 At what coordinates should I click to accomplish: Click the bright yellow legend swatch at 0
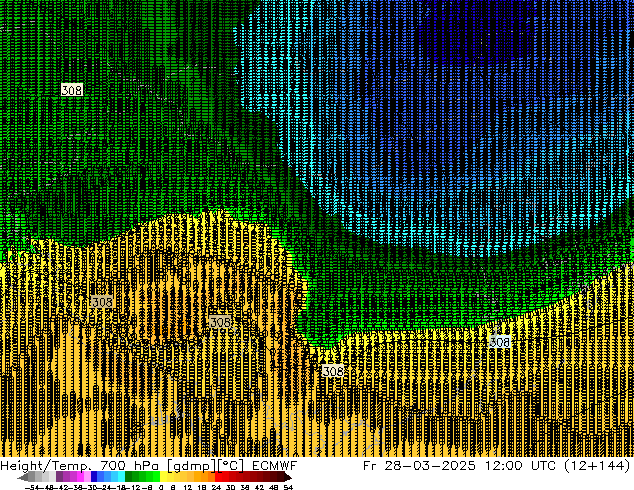[x=163, y=477]
